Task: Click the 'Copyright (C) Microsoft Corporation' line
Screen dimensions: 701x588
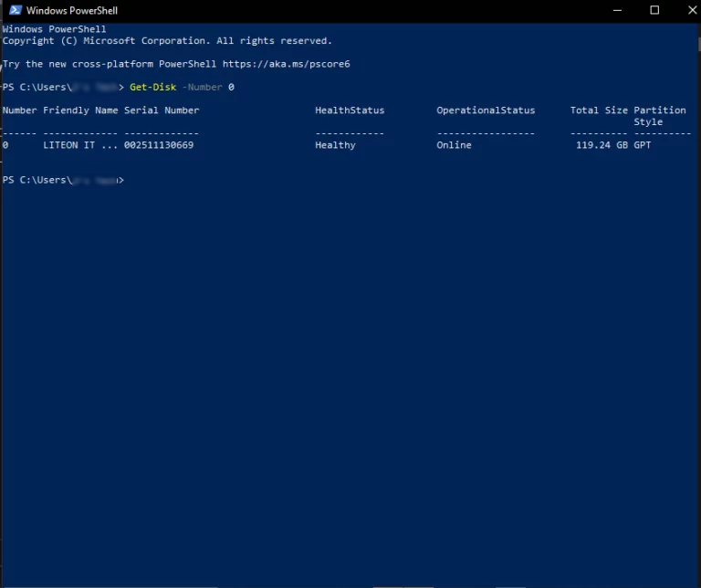Action: (167, 41)
